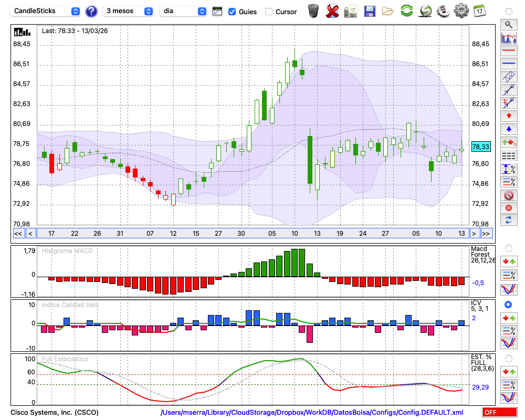
Task: Click the << scroll to start button
Action: (x=18, y=234)
